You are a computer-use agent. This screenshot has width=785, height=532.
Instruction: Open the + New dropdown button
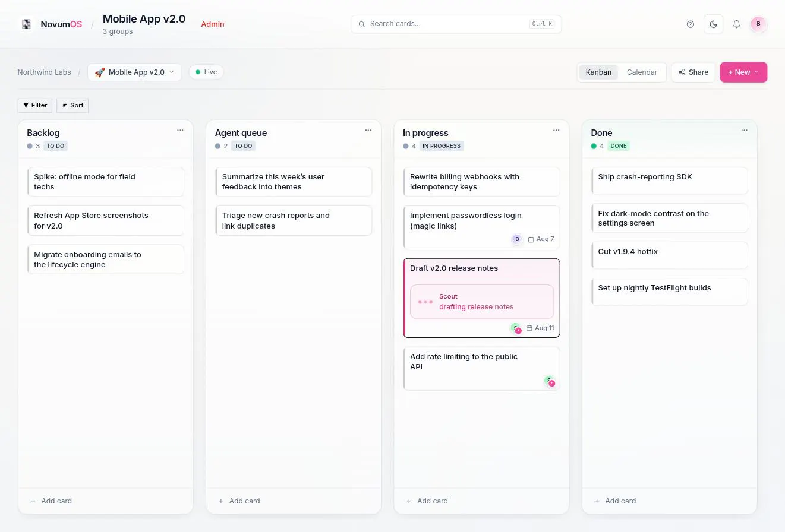click(743, 72)
